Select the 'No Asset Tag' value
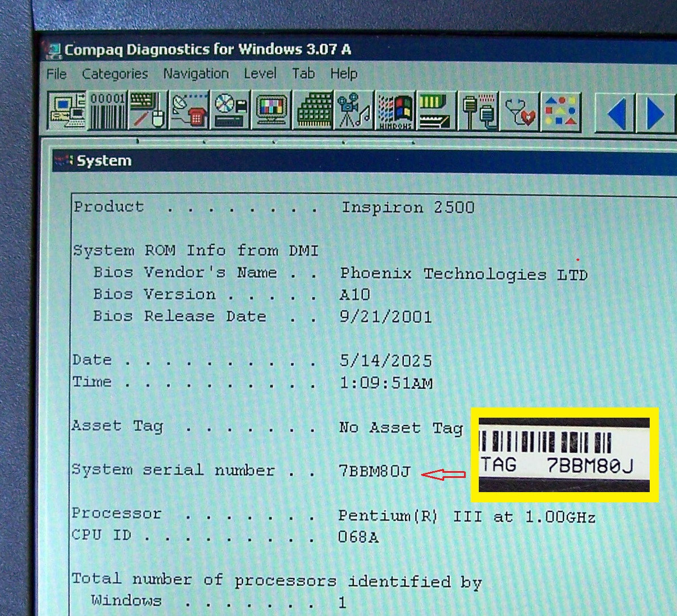The width and height of the screenshot is (677, 616). (x=400, y=428)
